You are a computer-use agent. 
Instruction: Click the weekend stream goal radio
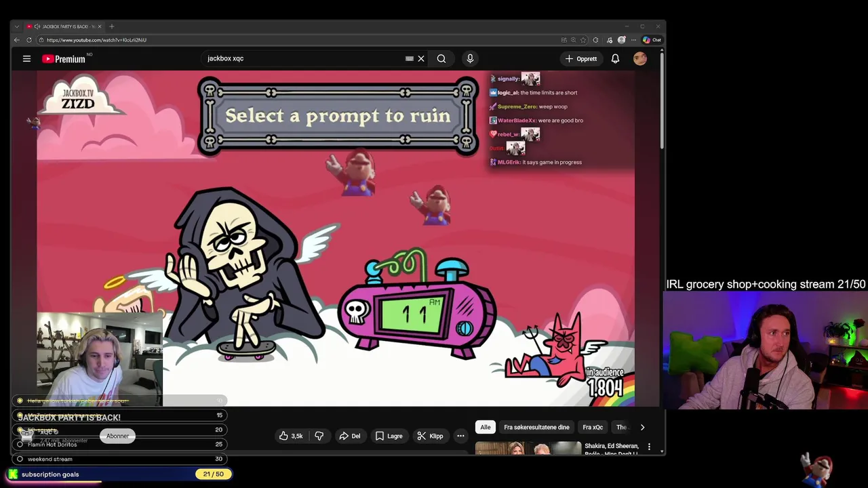(20, 459)
